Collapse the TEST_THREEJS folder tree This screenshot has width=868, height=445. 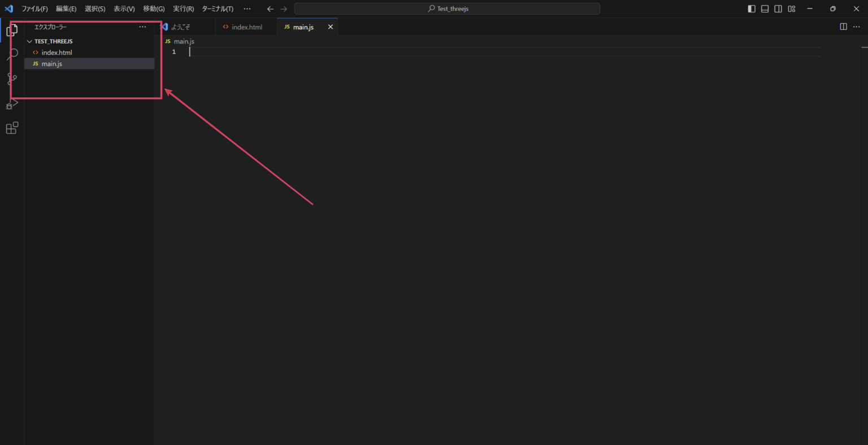click(29, 41)
